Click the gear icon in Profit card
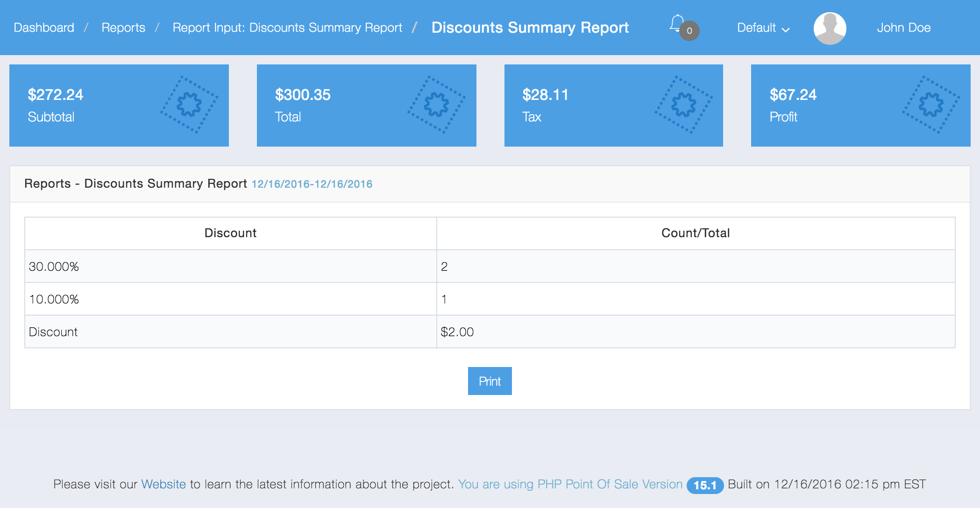 point(930,105)
